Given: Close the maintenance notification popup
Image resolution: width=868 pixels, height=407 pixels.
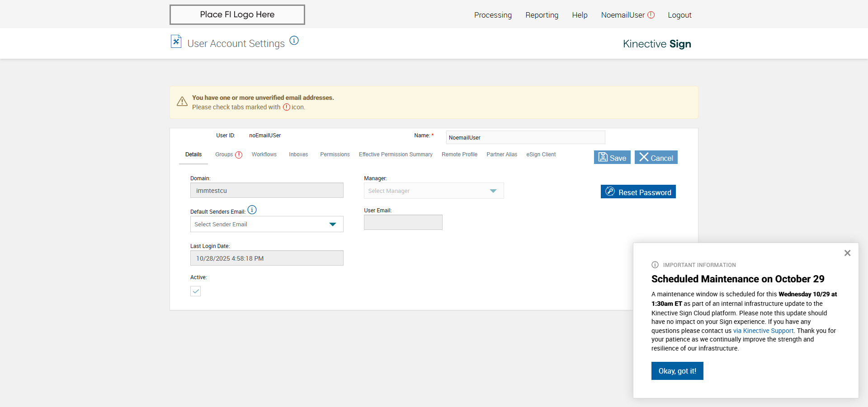Looking at the screenshot, I should coord(847,253).
